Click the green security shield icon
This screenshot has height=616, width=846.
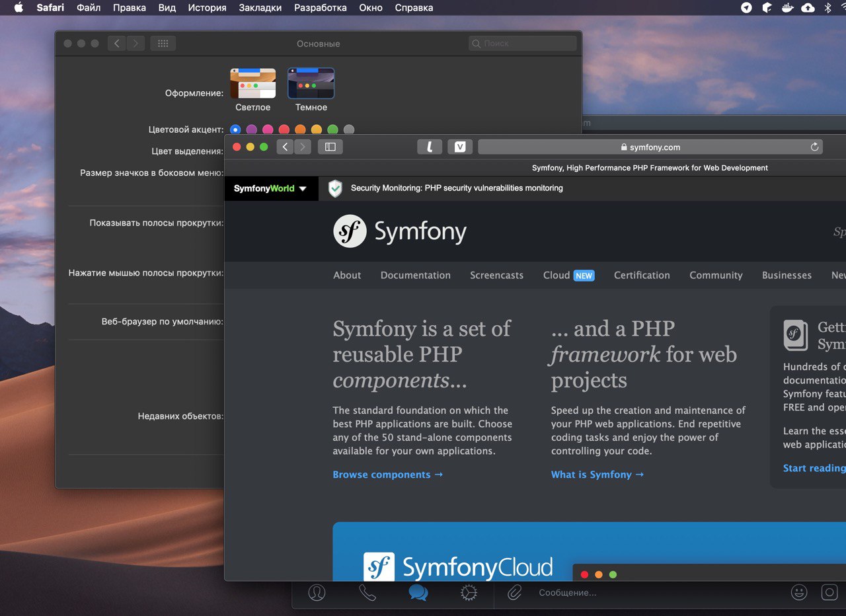(x=336, y=188)
